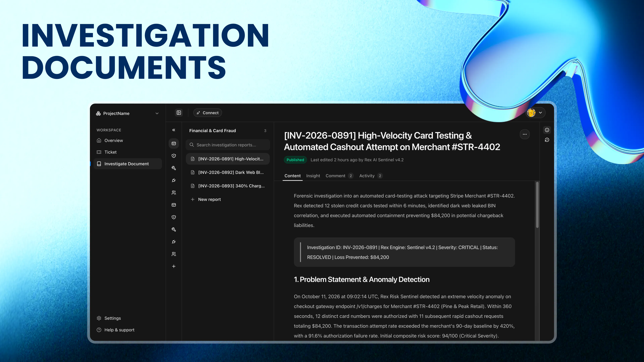Open the lower wrench category icon
Screen dimensions: 644x362
(x=174, y=229)
